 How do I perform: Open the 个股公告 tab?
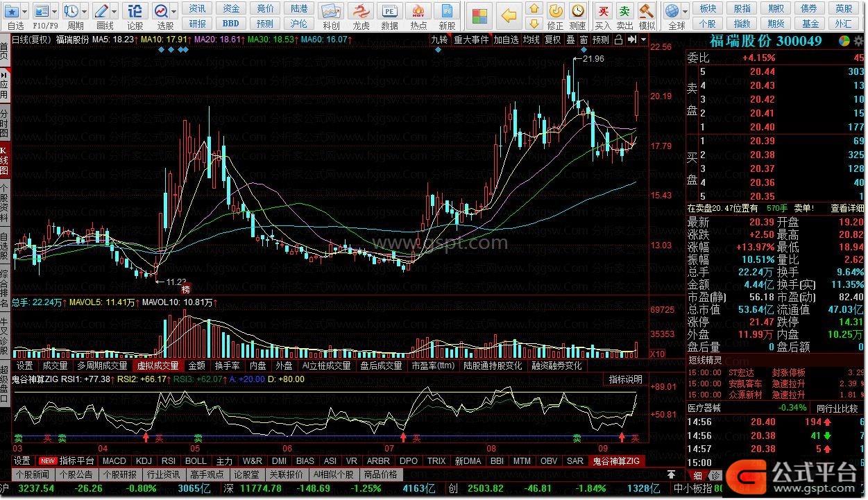pyautogui.click(x=76, y=474)
